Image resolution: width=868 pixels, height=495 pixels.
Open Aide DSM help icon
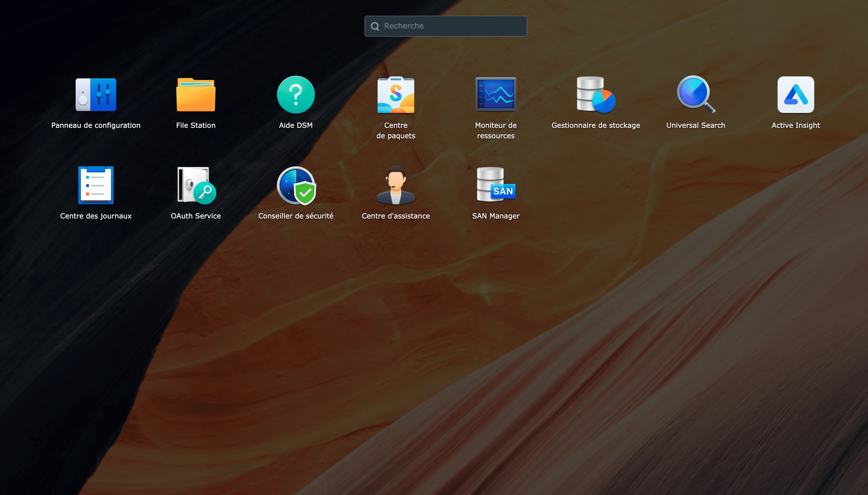pos(296,94)
